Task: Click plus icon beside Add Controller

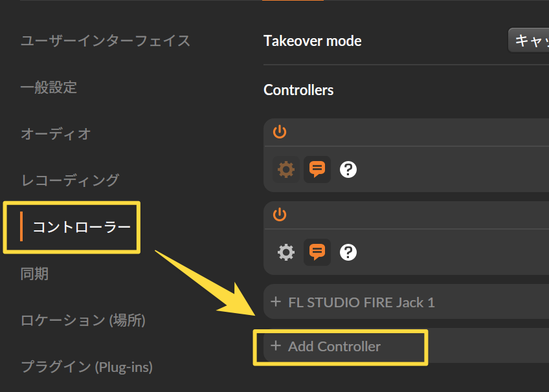Action: click(x=276, y=345)
